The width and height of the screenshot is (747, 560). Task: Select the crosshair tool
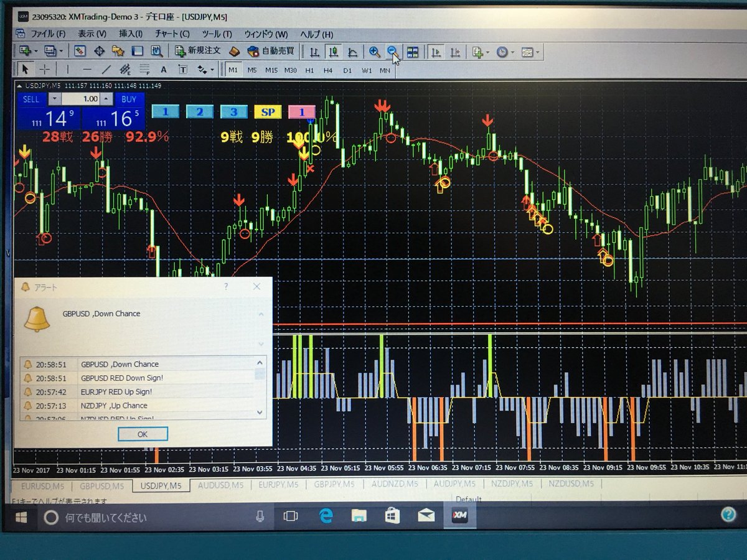[x=45, y=69]
